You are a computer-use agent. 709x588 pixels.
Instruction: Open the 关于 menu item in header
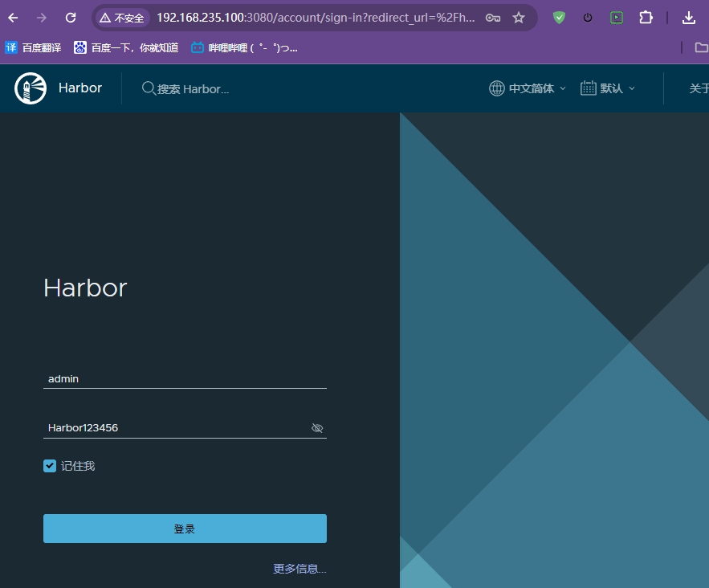pos(698,88)
